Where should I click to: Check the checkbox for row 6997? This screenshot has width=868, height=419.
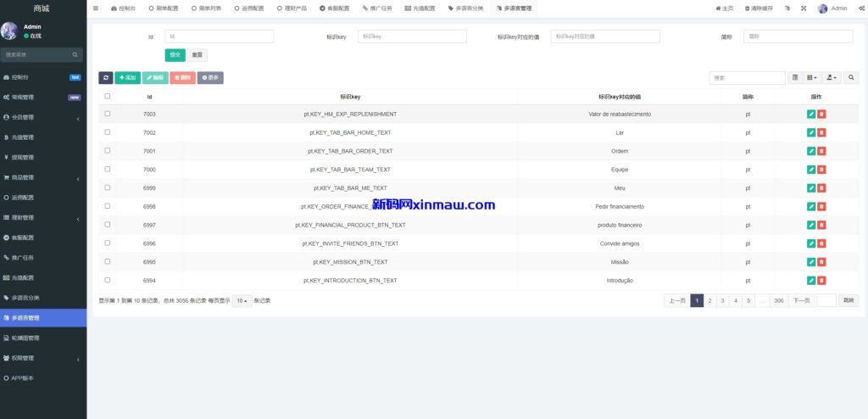coord(108,225)
